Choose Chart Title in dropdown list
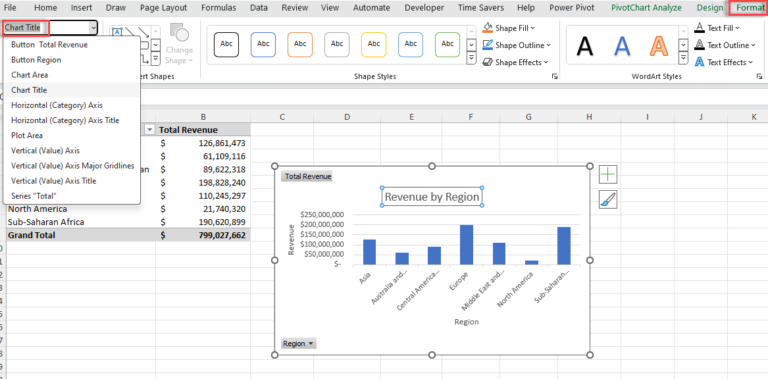This screenshot has width=768, height=379. pyautogui.click(x=72, y=90)
